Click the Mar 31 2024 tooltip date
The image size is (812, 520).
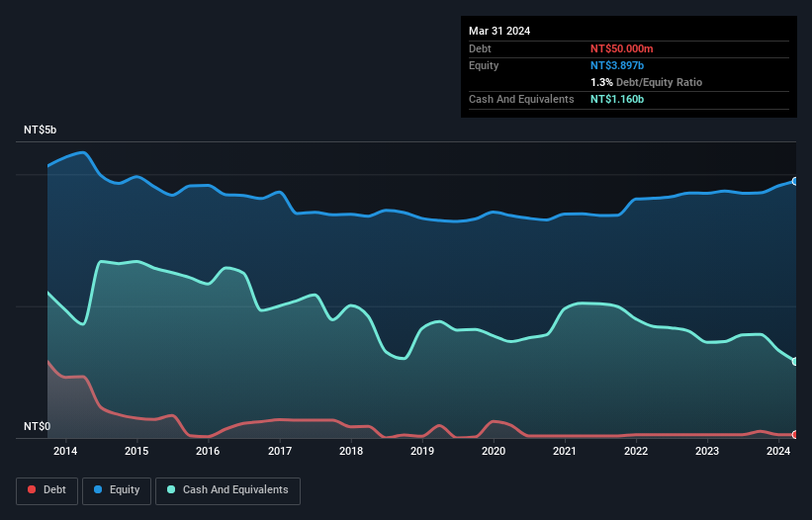pyautogui.click(x=499, y=31)
